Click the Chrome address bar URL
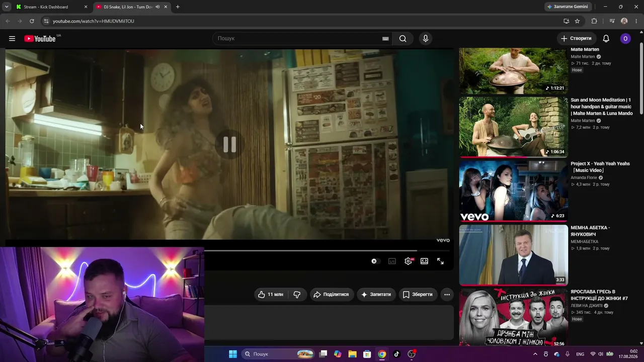This screenshot has height=362, width=644. point(94,21)
